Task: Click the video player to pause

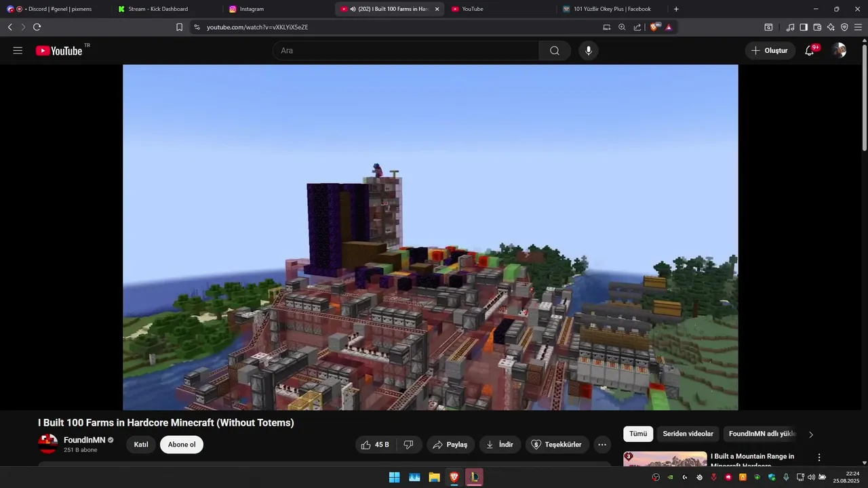Action: coord(430,237)
